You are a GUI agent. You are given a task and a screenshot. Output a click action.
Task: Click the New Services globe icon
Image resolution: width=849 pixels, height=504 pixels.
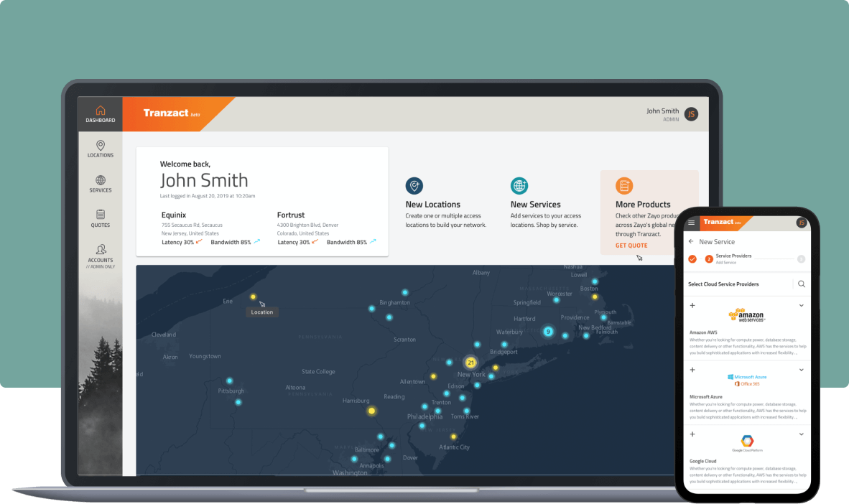point(519,186)
